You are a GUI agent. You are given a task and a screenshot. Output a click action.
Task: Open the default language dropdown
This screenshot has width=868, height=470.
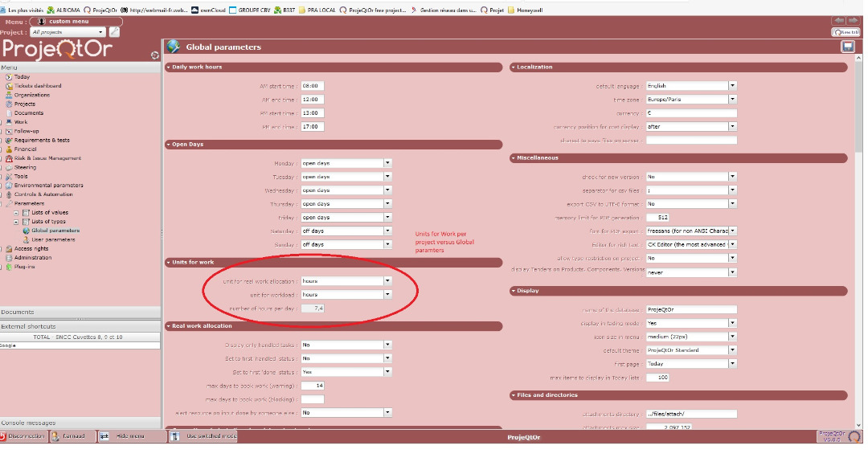732,86
